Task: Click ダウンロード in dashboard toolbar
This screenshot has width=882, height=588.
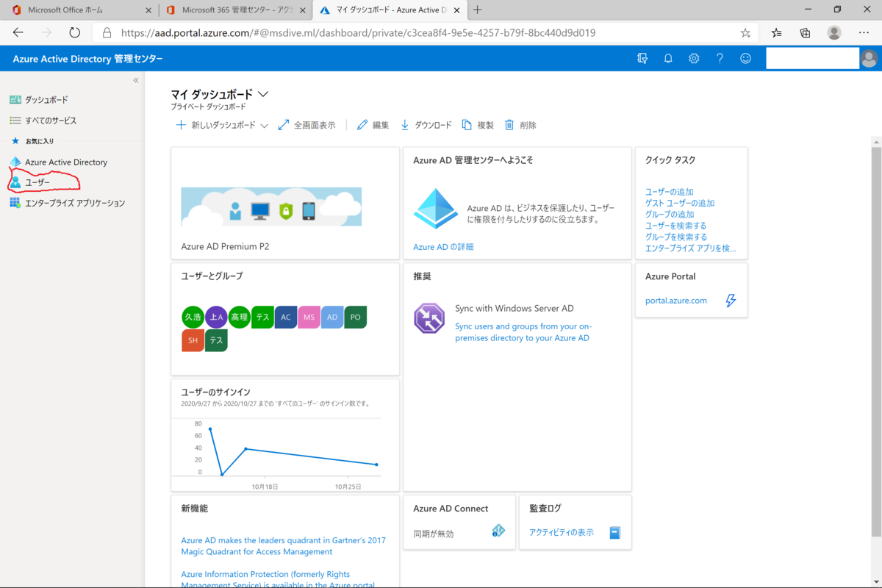Action: (x=426, y=125)
